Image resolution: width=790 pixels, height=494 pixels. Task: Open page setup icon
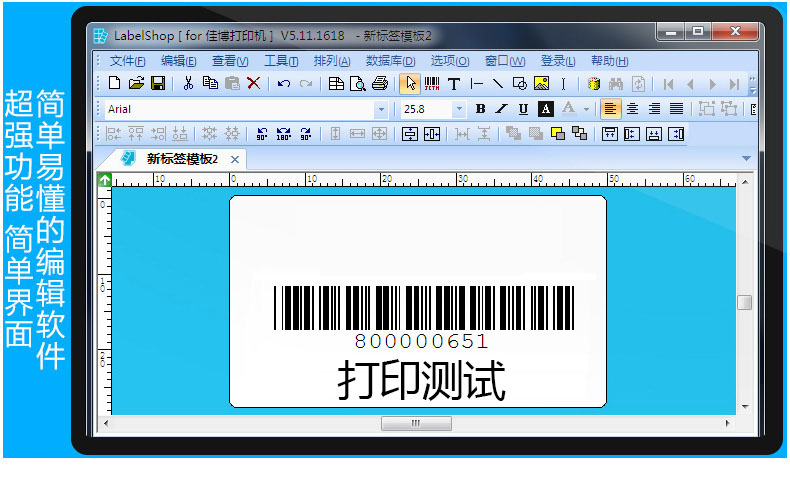coord(336,84)
